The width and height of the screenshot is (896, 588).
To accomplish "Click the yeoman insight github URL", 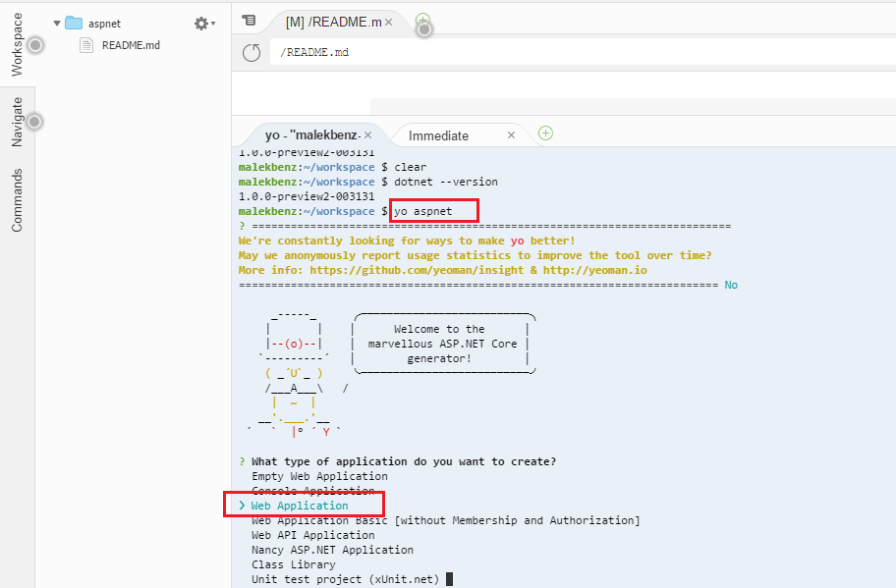I will click(417, 270).
